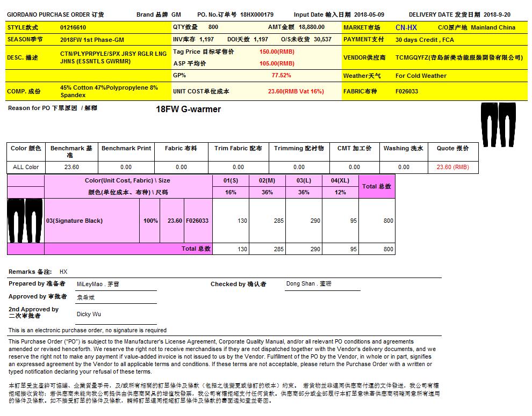The width and height of the screenshot is (532, 416).
Task: Click the pink Total header cell of size table
Action: point(376,186)
